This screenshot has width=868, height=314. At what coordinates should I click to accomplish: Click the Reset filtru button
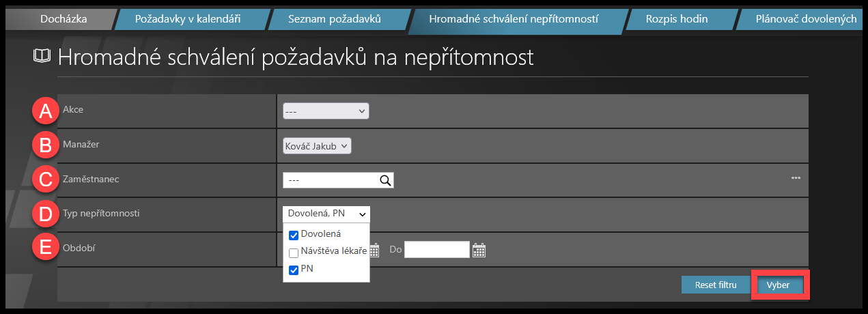click(x=715, y=285)
